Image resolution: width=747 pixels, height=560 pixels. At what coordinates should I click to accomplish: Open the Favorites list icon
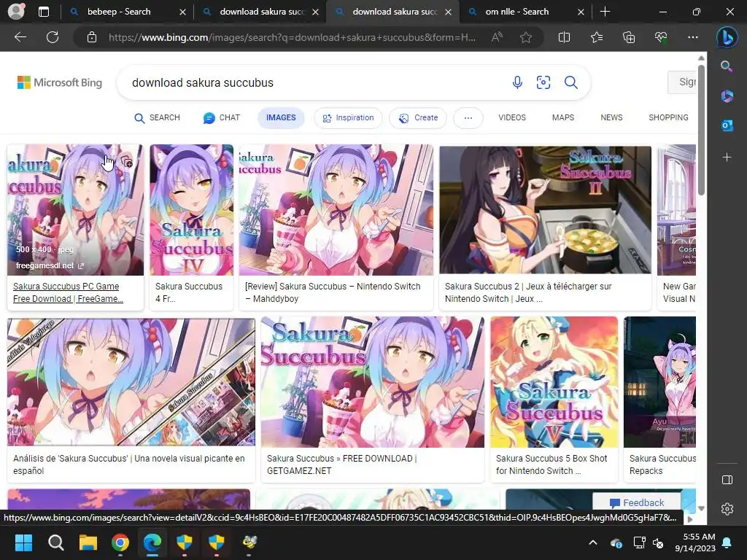point(597,37)
